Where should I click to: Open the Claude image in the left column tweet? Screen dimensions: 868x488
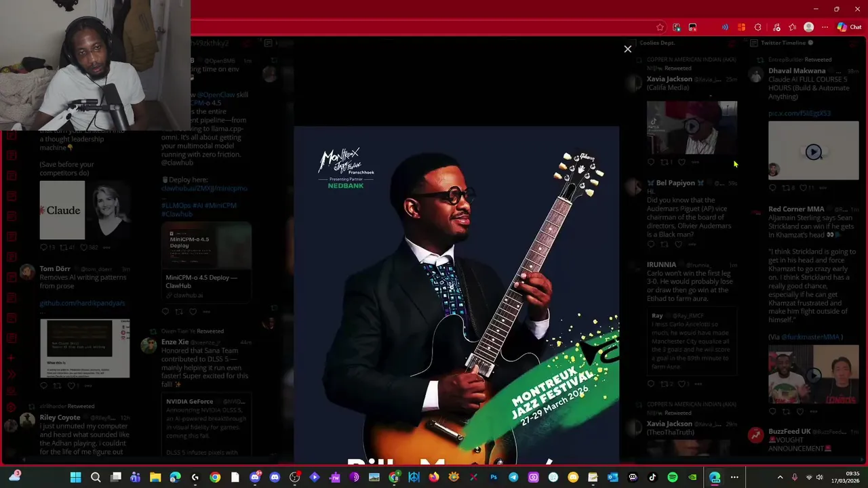(x=62, y=210)
